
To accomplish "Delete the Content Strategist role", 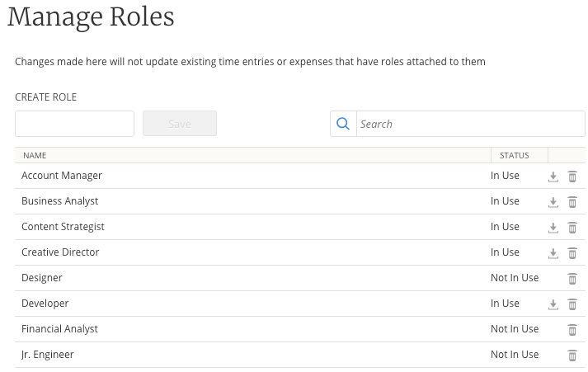I will point(572,228).
